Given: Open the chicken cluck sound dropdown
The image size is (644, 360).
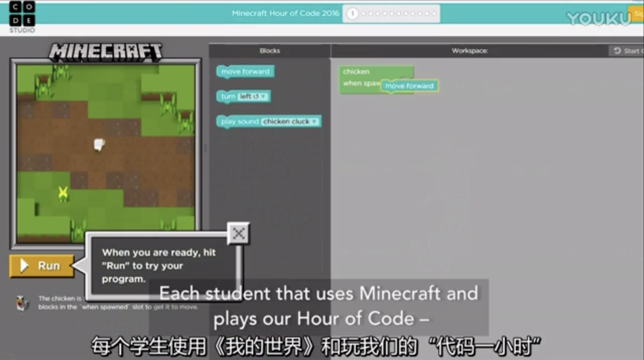Looking at the screenshot, I should pos(290,122).
